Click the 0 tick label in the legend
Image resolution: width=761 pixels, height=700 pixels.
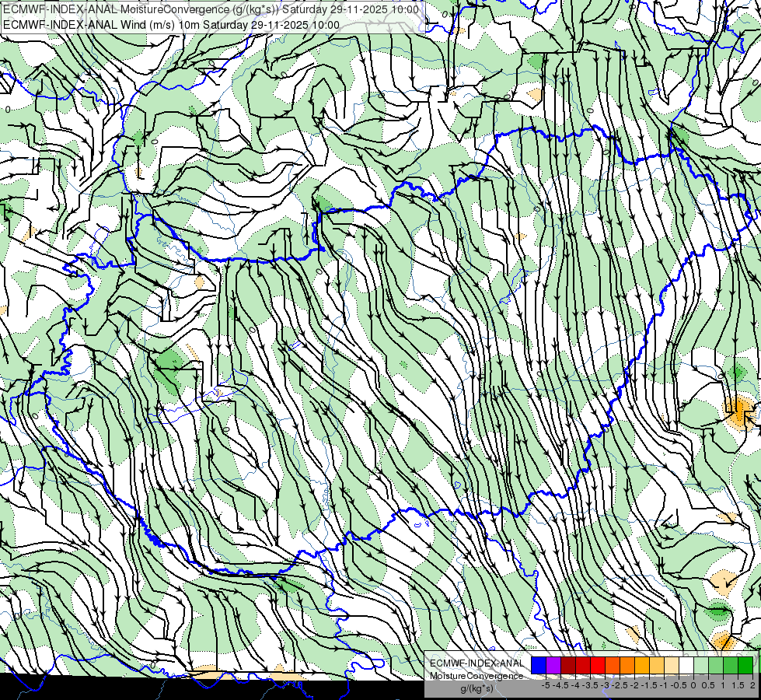pyautogui.click(x=693, y=685)
